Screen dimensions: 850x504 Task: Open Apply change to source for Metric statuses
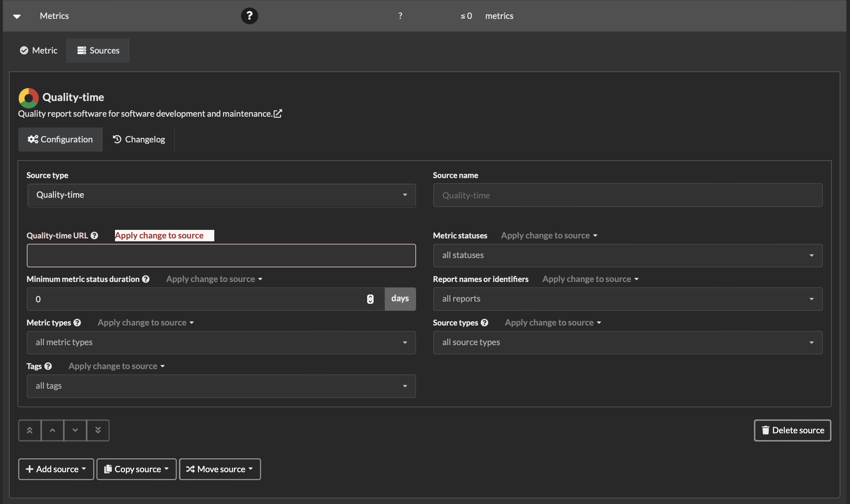[x=549, y=236]
